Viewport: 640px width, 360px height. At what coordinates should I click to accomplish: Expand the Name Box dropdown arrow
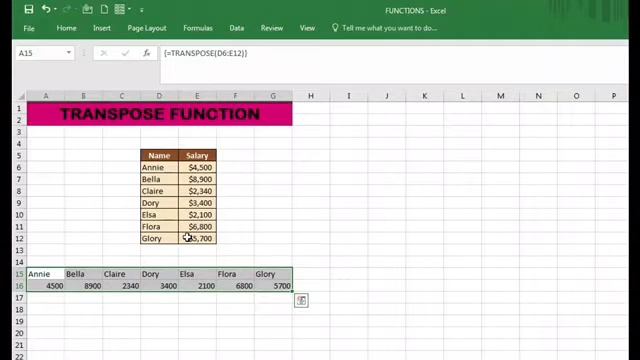point(69,53)
